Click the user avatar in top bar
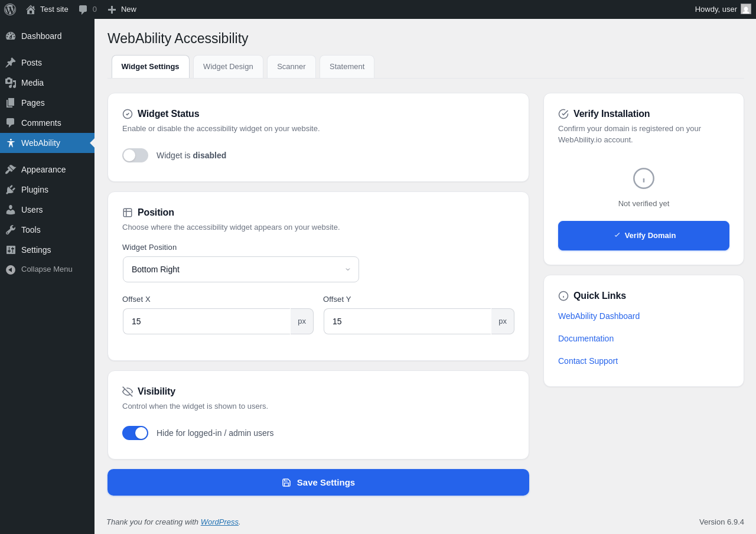Viewport: 756px width, 534px height. click(x=746, y=9)
